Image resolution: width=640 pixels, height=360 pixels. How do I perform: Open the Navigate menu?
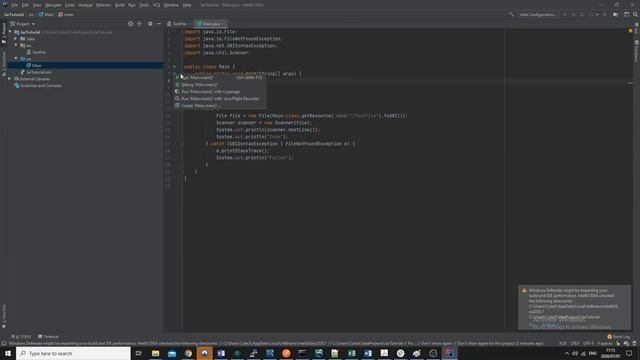coord(53,5)
